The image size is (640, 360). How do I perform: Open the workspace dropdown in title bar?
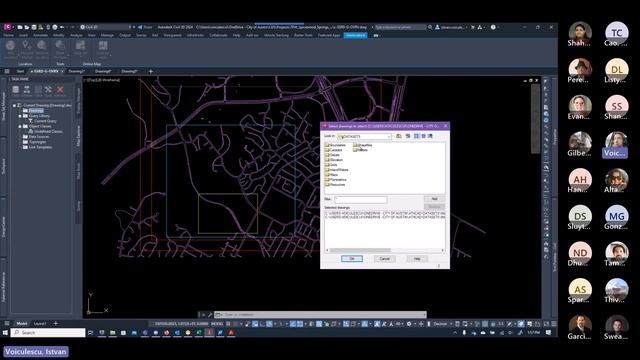(130, 27)
